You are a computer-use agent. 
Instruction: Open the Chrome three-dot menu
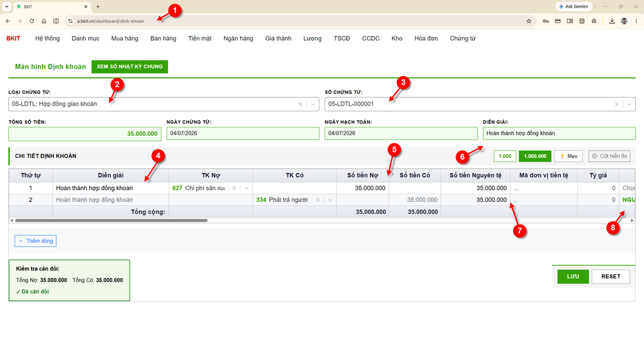(x=636, y=21)
